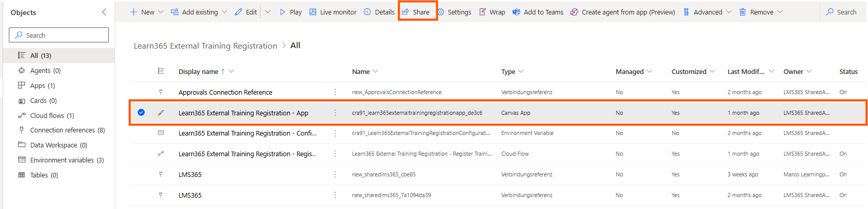Collapse the Objects pane with chevron
The height and width of the screenshot is (209, 868).
pos(104,12)
